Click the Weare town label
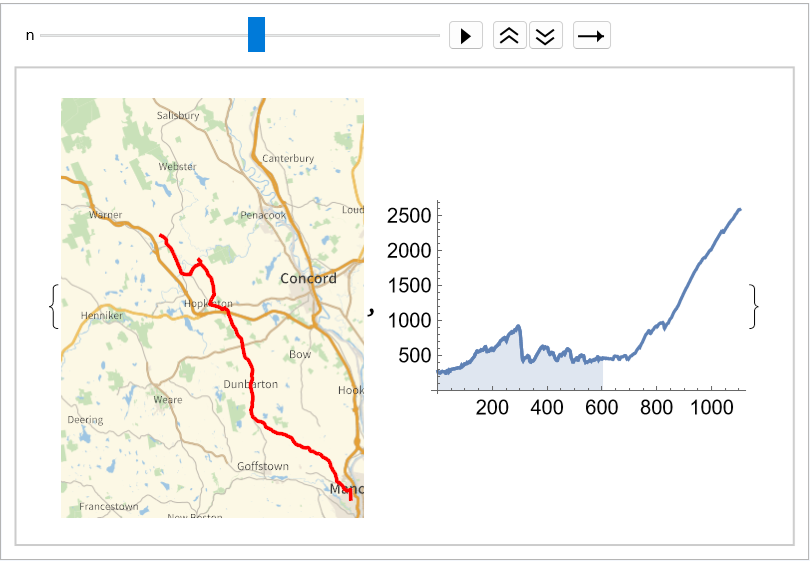 (168, 400)
